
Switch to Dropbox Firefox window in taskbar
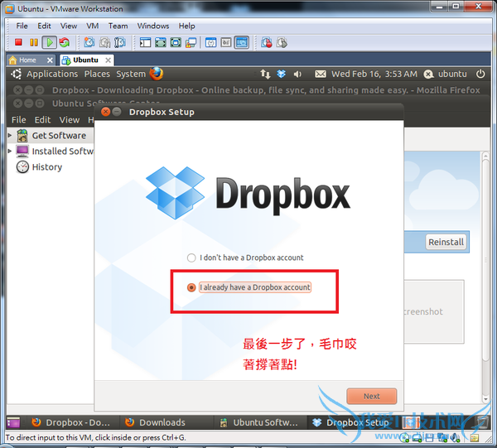(x=71, y=422)
